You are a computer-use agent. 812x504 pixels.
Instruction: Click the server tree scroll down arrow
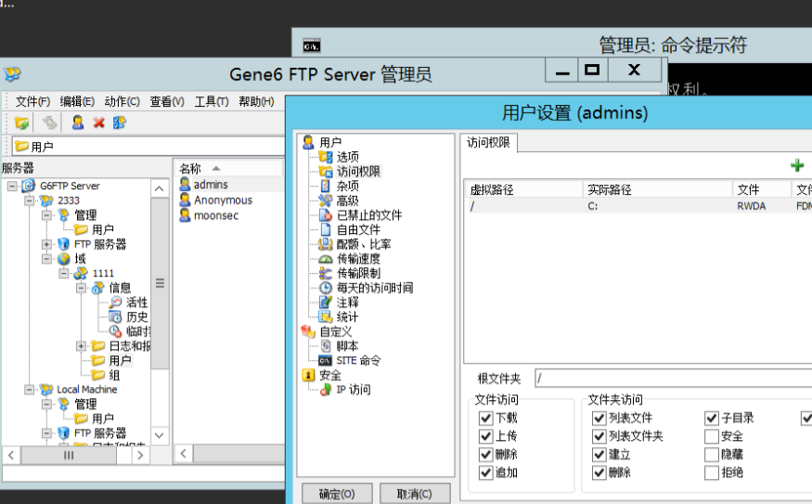(x=160, y=435)
